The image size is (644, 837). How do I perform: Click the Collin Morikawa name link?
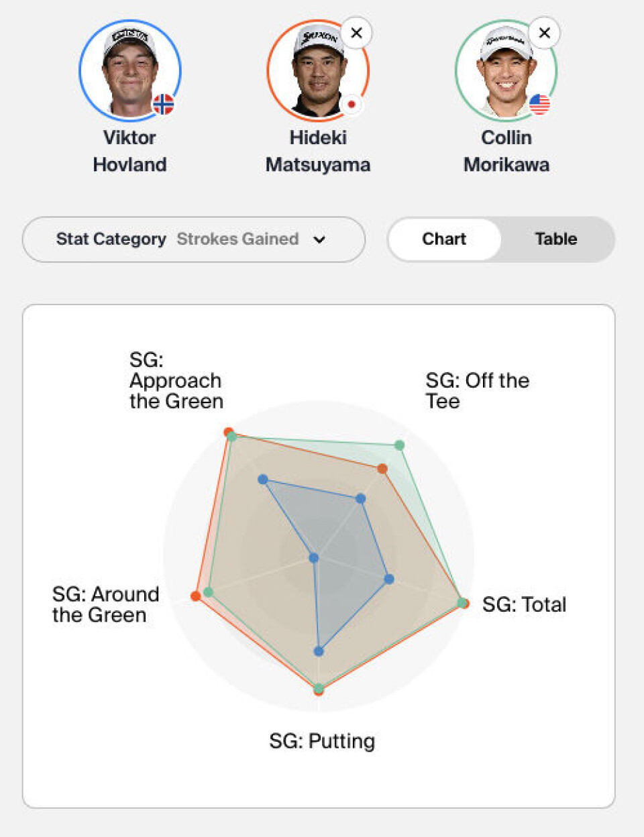(506, 151)
